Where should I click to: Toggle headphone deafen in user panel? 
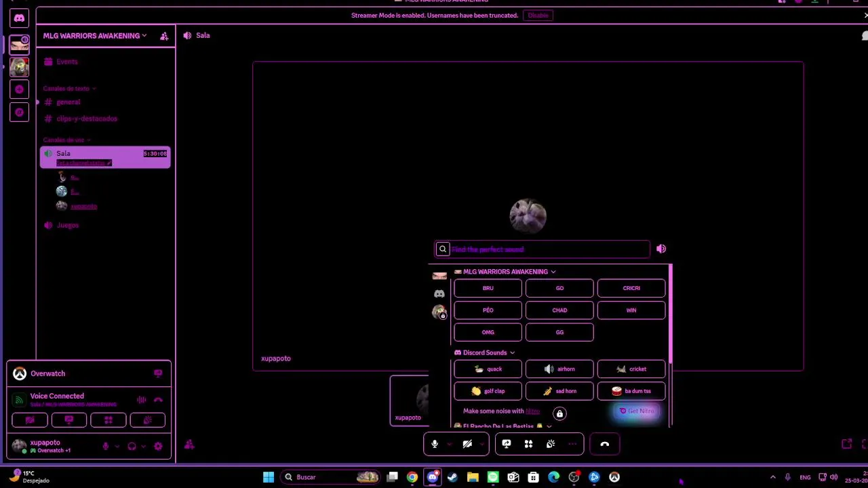(132, 446)
